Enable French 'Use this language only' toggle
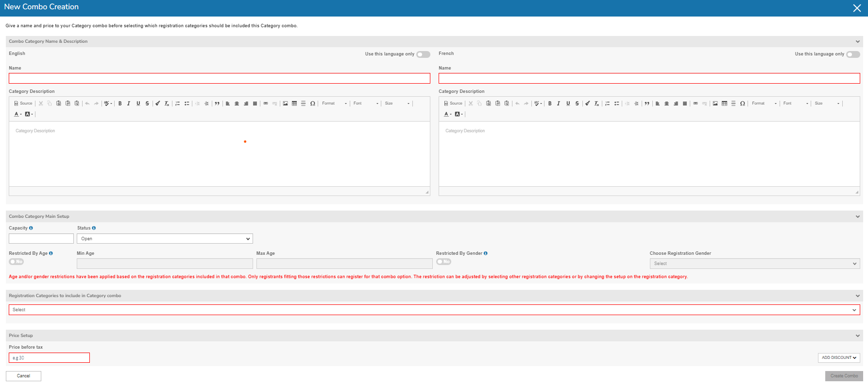Screen dimensions: 868x390 tap(853, 54)
